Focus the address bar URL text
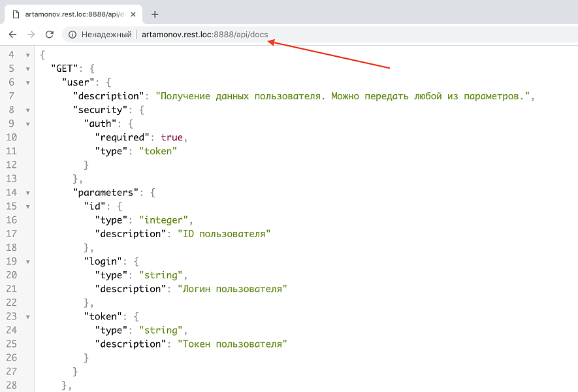The height and width of the screenshot is (392, 578). 204,35
